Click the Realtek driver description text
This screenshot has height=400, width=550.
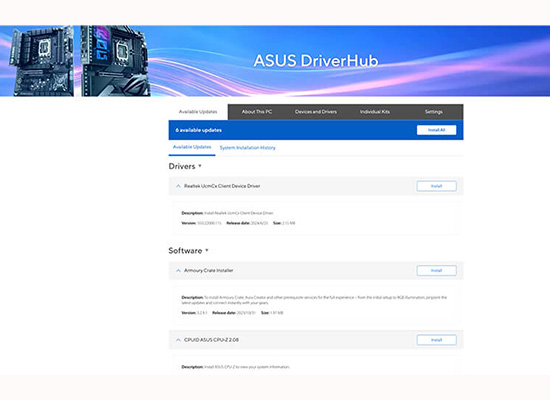[227, 213]
